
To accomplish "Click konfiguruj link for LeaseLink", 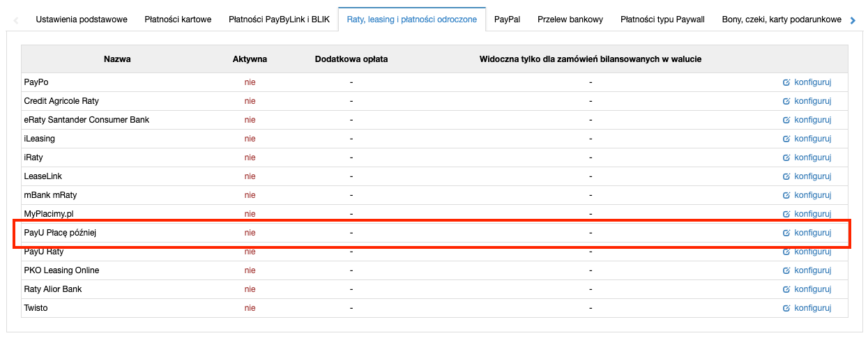I will pyautogui.click(x=813, y=176).
